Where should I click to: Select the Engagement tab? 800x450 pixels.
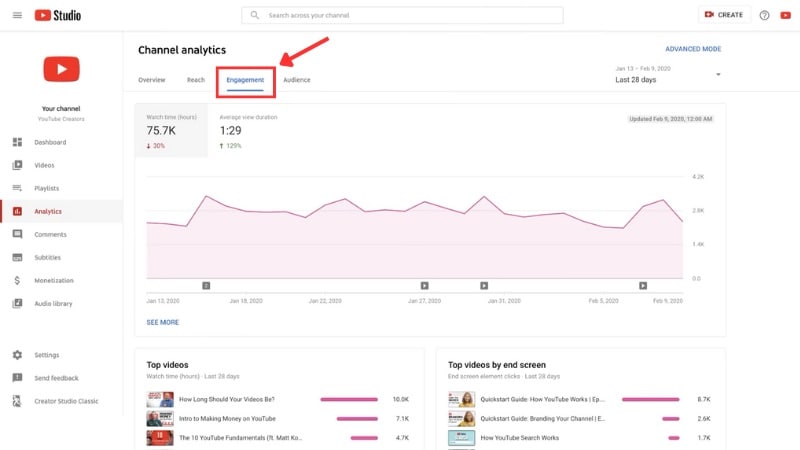[245, 80]
